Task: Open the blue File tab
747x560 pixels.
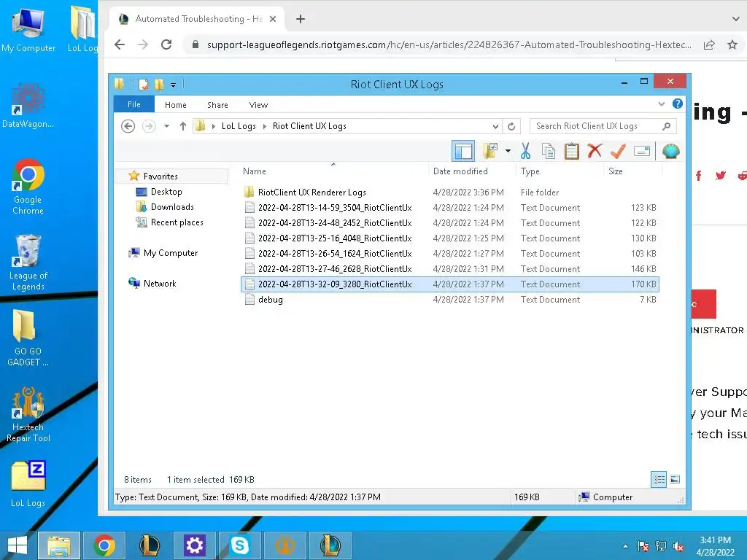Action: (134, 104)
